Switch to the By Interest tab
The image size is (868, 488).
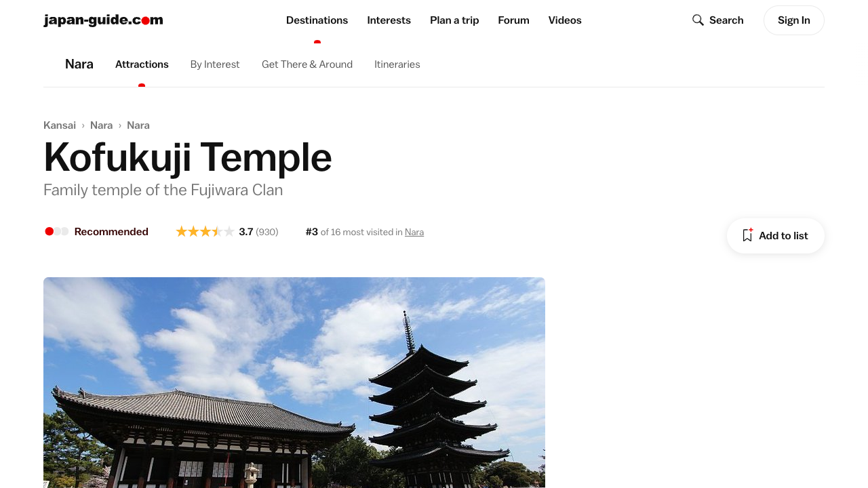(215, 64)
